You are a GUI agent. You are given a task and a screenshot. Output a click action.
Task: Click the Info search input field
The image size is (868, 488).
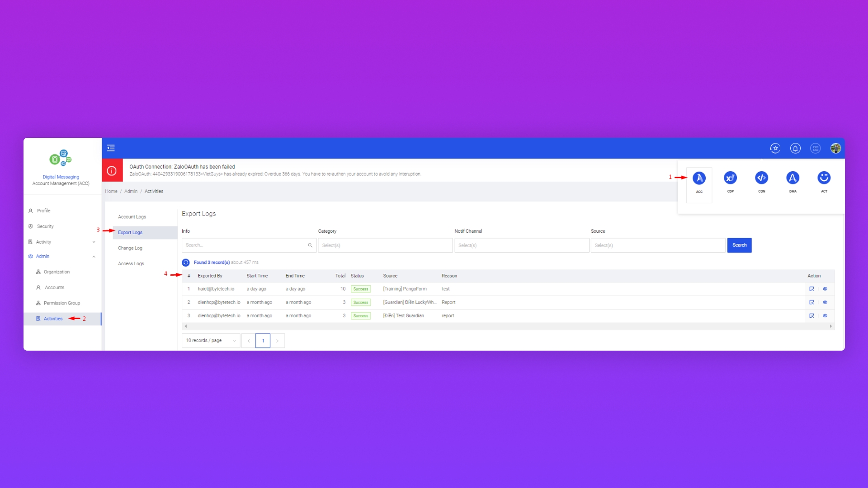(x=245, y=245)
